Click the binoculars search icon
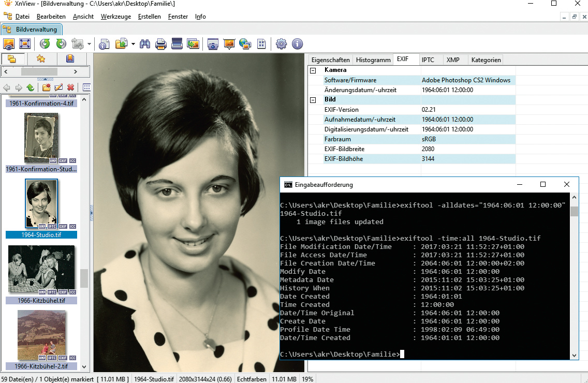The image size is (588, 383). point(145,44)
